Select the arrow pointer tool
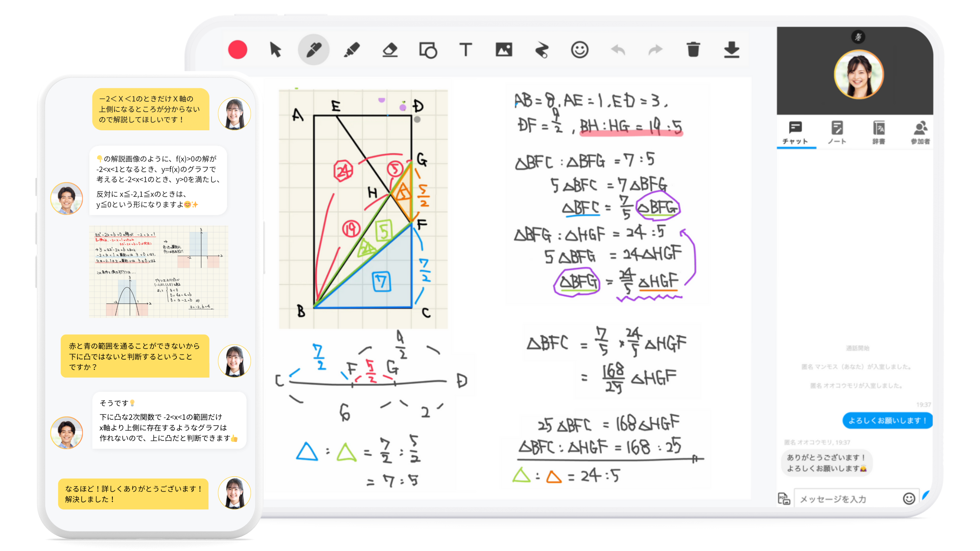Image resolution: width=980 pixels, height=551 pixels. pos(275,50)
